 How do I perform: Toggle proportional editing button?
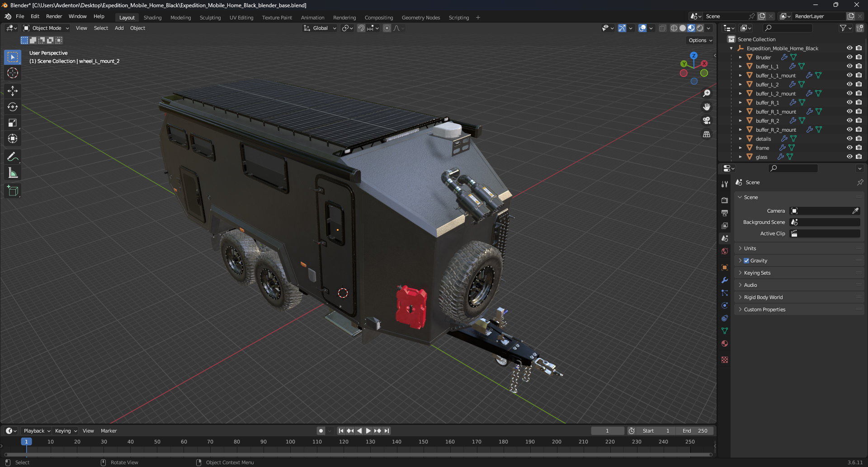click(x=387, y=28)
